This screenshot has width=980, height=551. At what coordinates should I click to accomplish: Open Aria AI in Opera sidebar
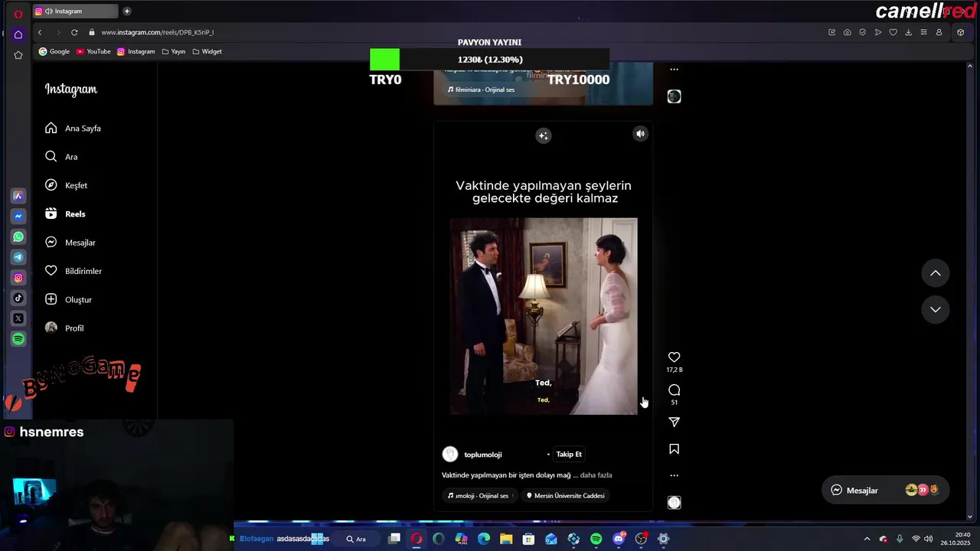pyautogui.click(x=18, y=196)
